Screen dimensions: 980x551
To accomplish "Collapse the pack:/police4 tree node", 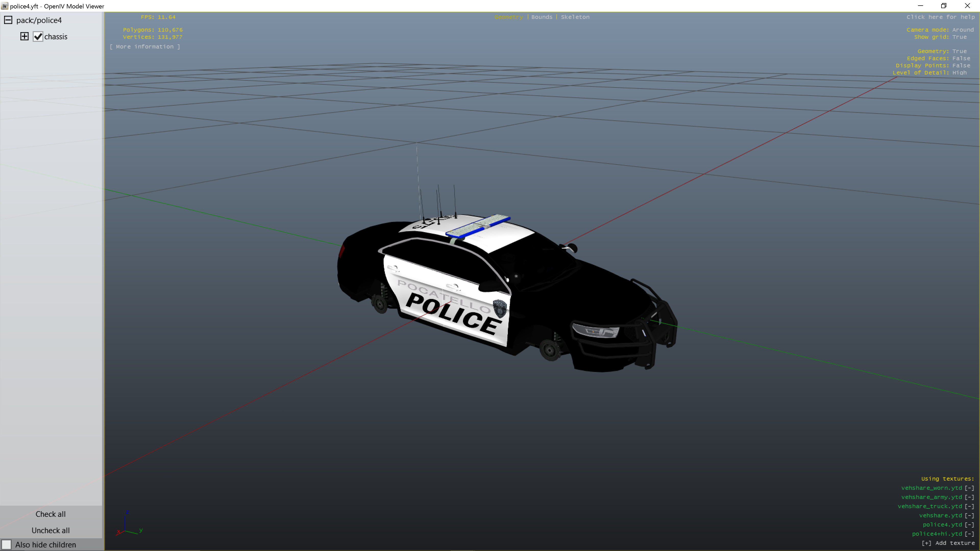I will coord(8,20).
